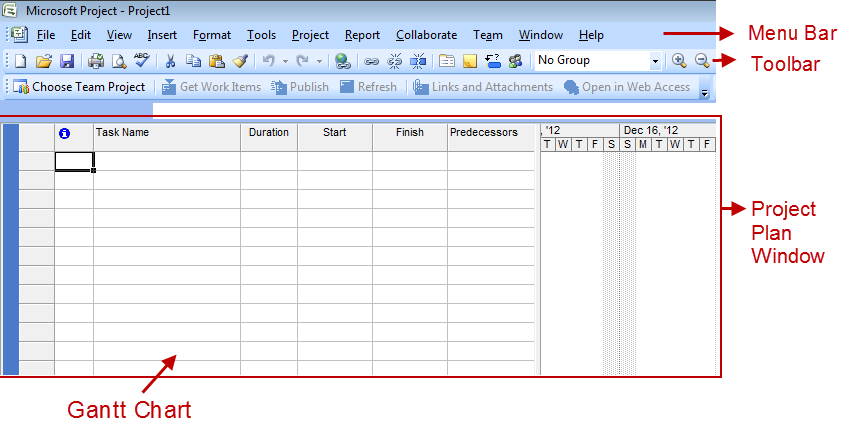
Task: Select the Start column header
Action: point(335,137)
